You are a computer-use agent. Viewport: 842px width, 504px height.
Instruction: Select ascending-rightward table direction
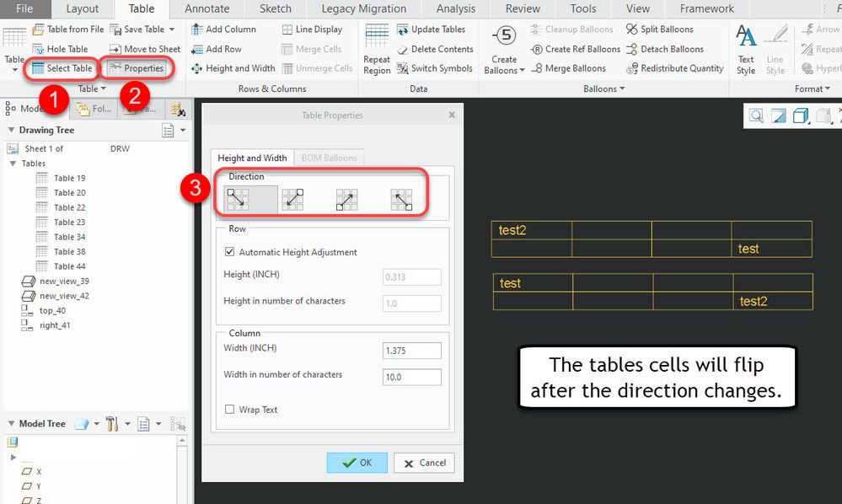(347, 199)
